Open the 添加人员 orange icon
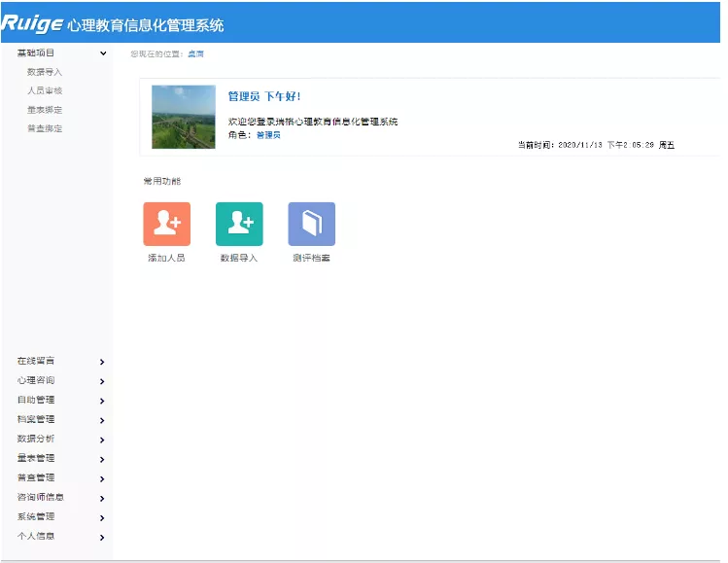The image size is (728, 563). pyautogui.click(x=166, y=224)
